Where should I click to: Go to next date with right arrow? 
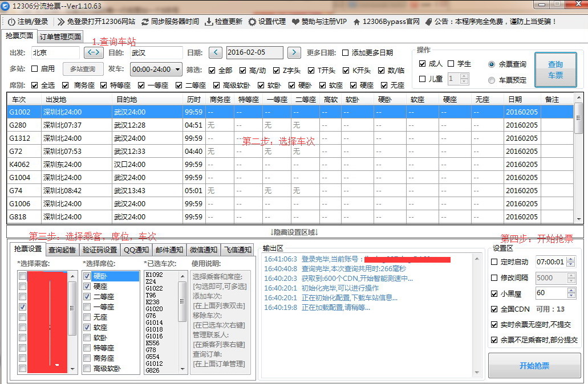click(x=294, y=52)
